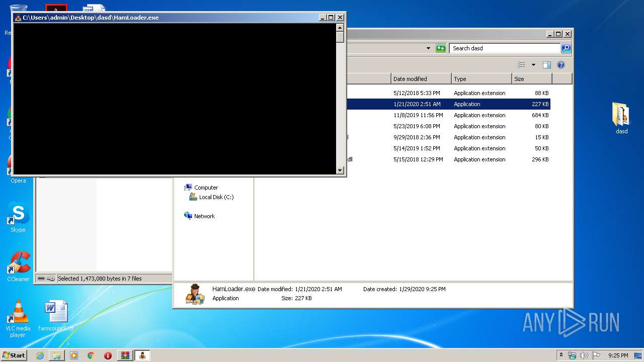644x362 pixels.
Task: Select the row dated 5/14/2019 1:52 PM
Action: tap(448, 148)
